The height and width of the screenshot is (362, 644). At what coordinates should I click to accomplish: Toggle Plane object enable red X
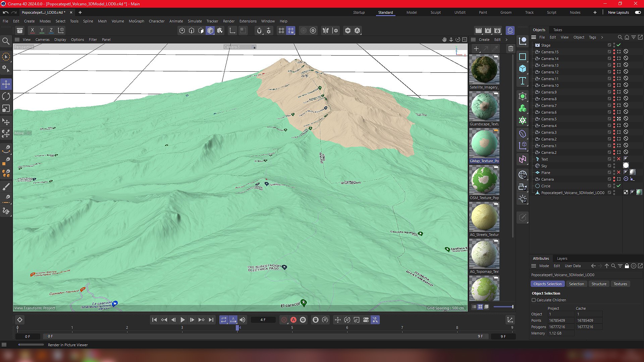click(x=619, y=172)
